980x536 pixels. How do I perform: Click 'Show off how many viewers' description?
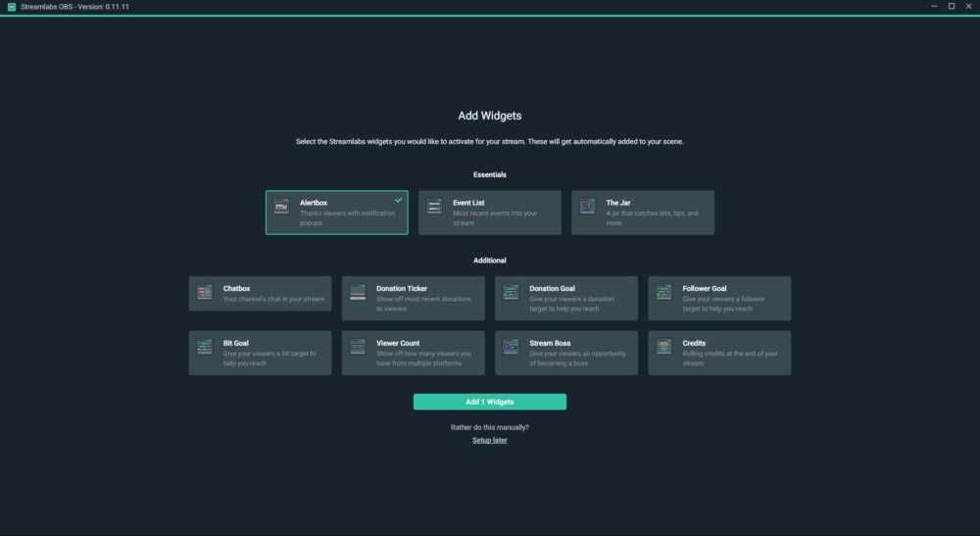(423, 359)
